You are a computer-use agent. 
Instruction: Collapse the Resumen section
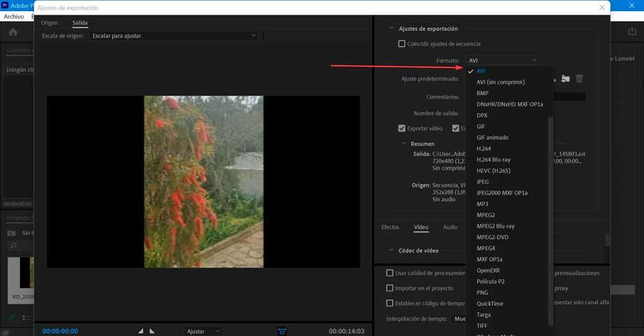pyautogui.click(x=403, y=143)
